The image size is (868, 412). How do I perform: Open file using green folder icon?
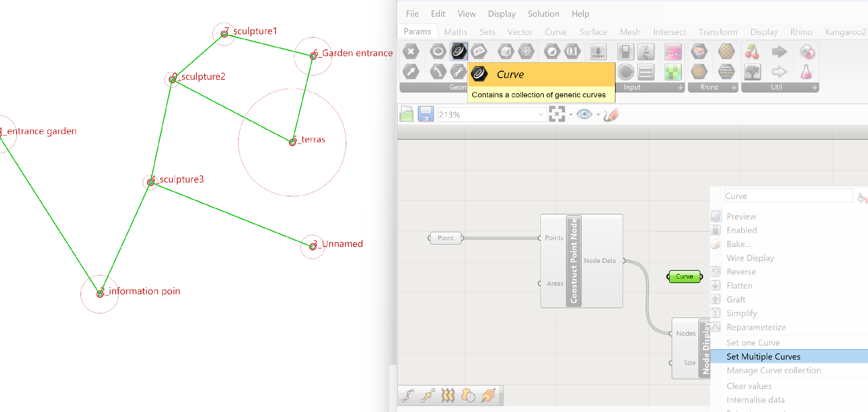[x=406, y=114]
